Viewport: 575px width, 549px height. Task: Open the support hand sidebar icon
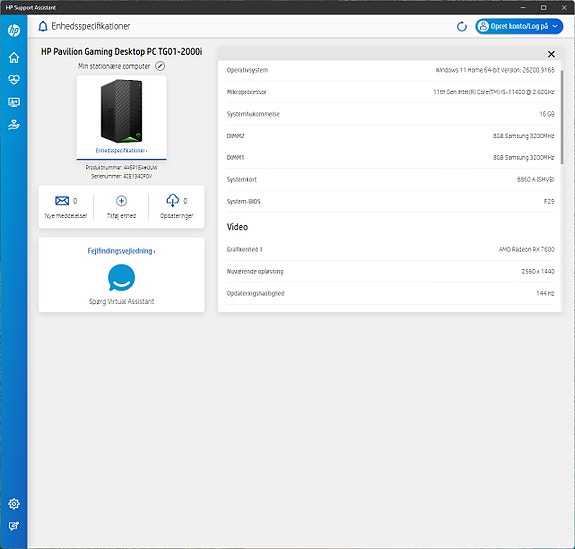tap(14, 125)
